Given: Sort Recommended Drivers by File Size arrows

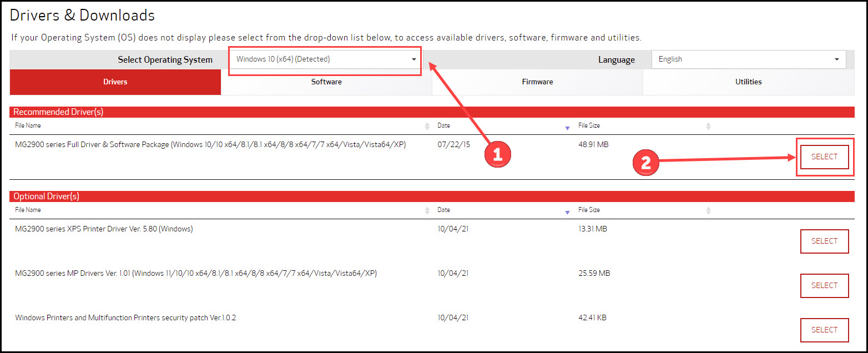Looking at the screenshot, I should point(708,127).
